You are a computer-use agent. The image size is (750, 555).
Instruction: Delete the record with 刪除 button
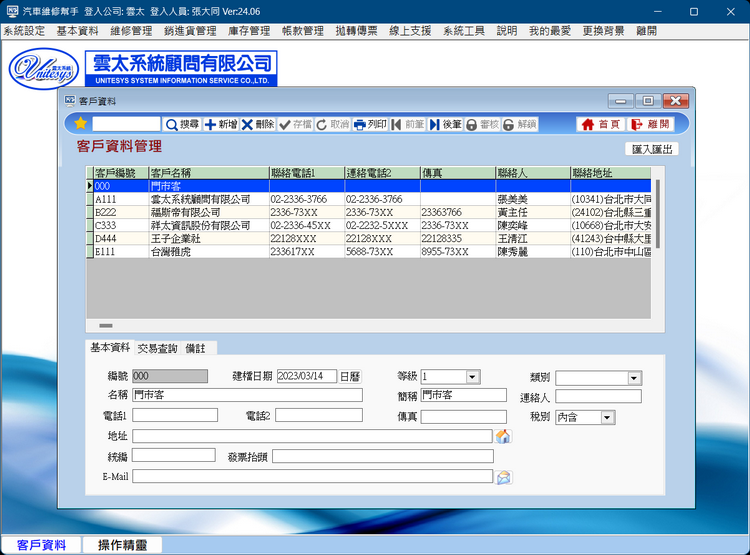pyautogui.click(x=257, y=124)
